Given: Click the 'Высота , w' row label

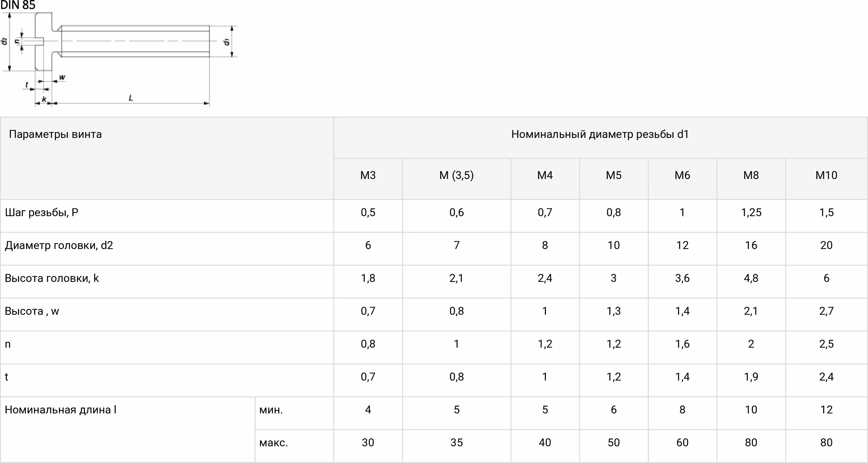Looking at the screenshot, I should click(32, 311).
